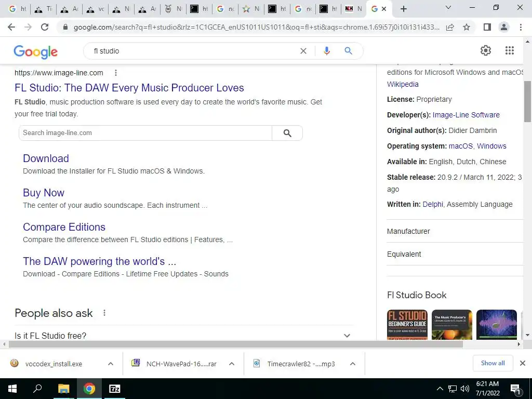Image resolution: width=532 pixels, height=399 pixels.
Task: Close the active Google tab
Action: (384, 9)
